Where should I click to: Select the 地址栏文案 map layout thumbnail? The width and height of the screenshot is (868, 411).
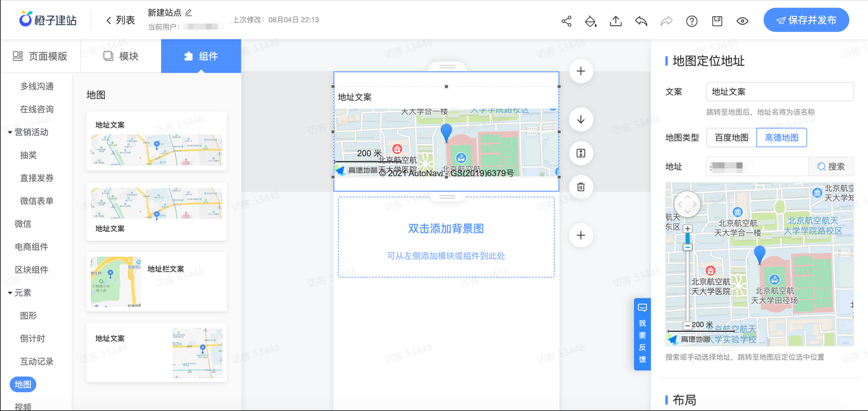tap(157, 282)
